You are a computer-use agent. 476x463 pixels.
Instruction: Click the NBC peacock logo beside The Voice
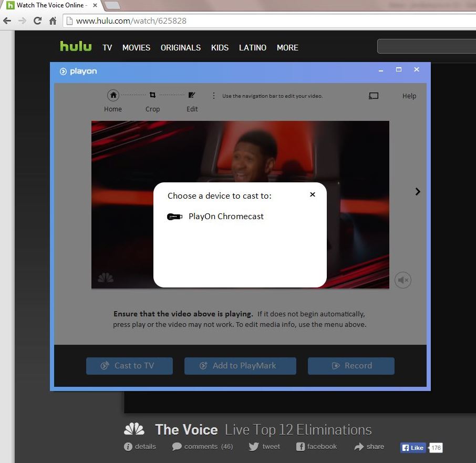(134, 429)
